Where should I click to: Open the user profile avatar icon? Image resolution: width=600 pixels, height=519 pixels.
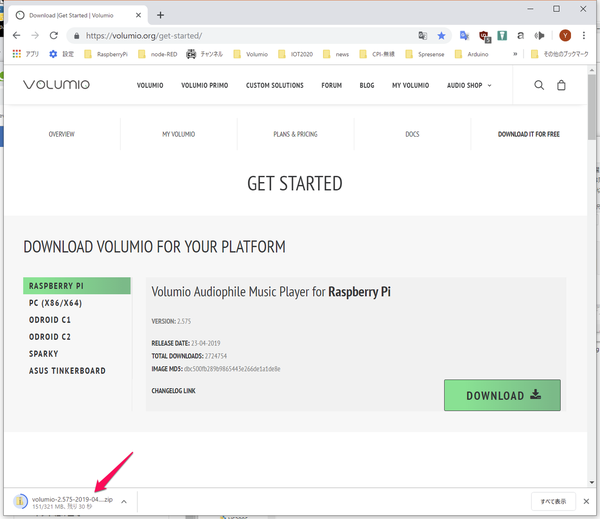566,36
